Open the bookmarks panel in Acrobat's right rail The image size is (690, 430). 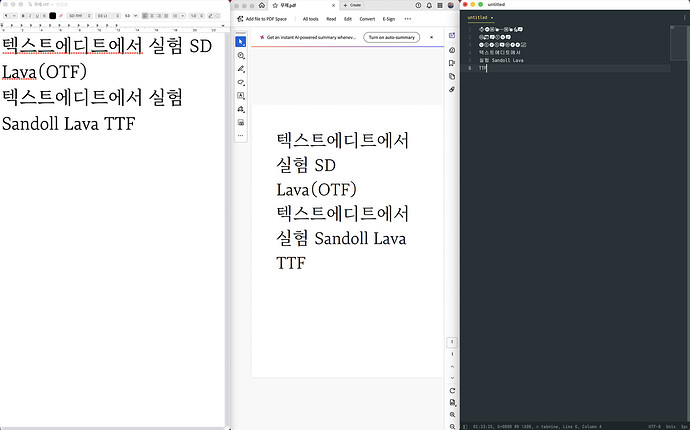click(x=452, y=63)
